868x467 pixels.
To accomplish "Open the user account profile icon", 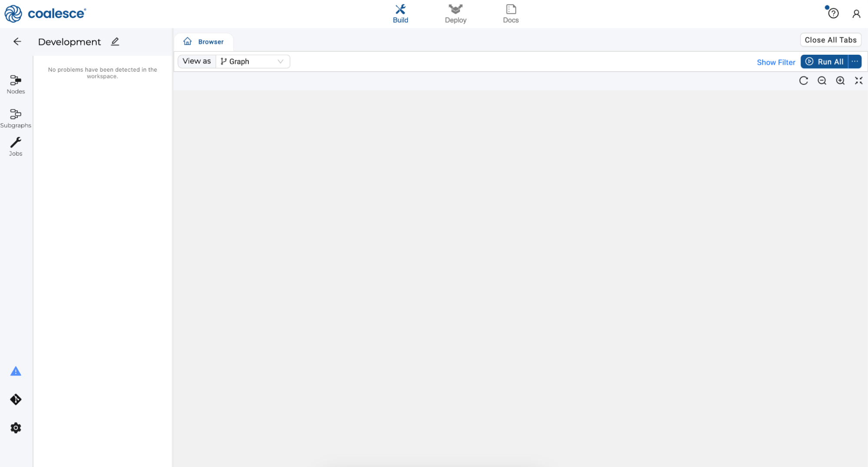I will 856,14.
